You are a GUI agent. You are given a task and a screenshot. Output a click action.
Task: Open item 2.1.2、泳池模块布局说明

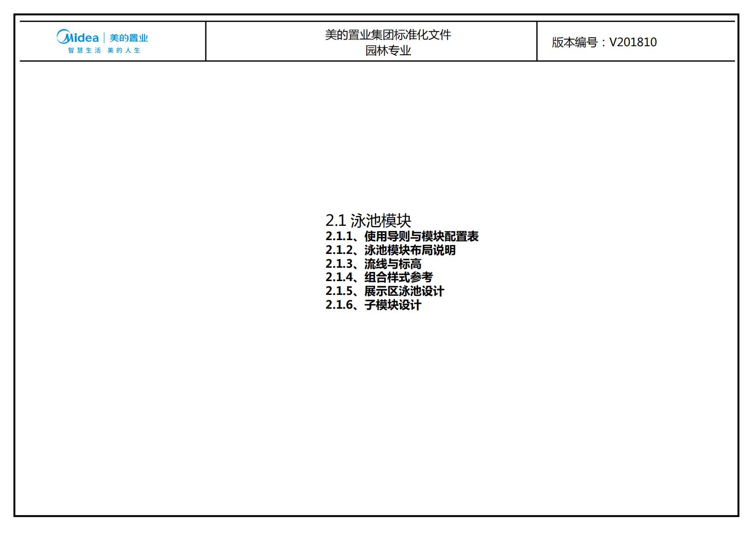pos(391,250)
